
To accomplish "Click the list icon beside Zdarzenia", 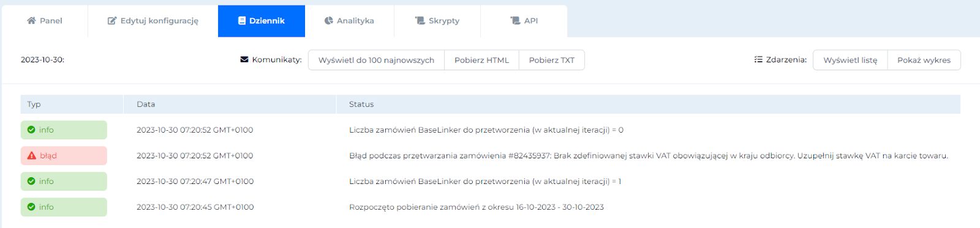I will (x=758, y=59).
